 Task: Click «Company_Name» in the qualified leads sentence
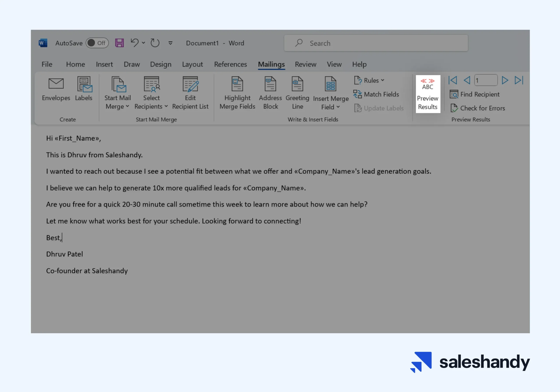coord(273,188)
